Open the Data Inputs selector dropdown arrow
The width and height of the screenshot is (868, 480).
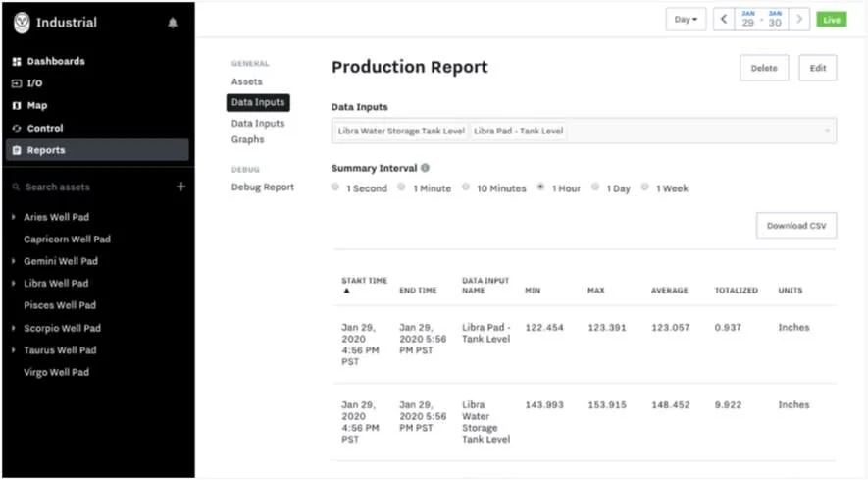coord(828,131)
